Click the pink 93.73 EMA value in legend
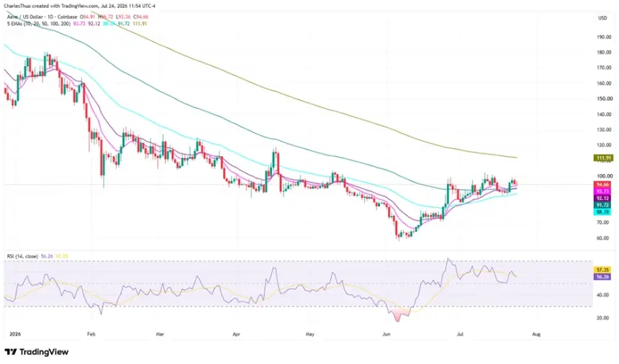This screenshot has height=364, width=619. 79,24
